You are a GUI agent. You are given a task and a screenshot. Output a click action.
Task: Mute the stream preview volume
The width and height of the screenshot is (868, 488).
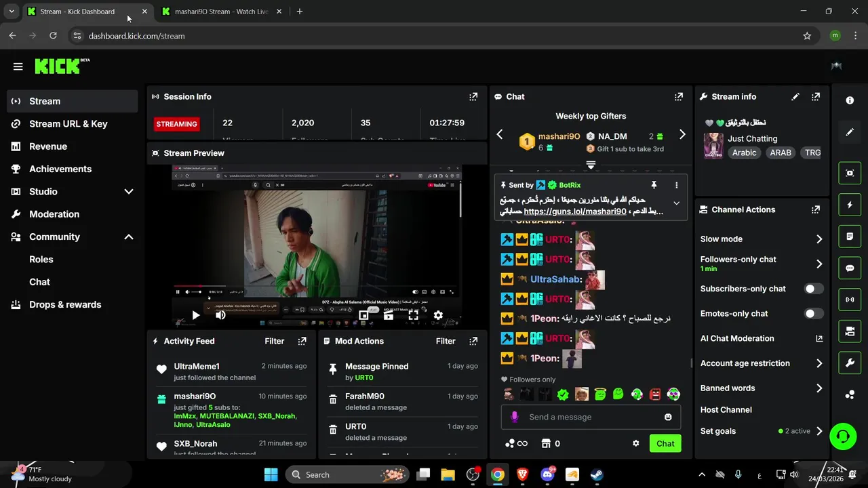pyautogui.click(x=220, y=315)
